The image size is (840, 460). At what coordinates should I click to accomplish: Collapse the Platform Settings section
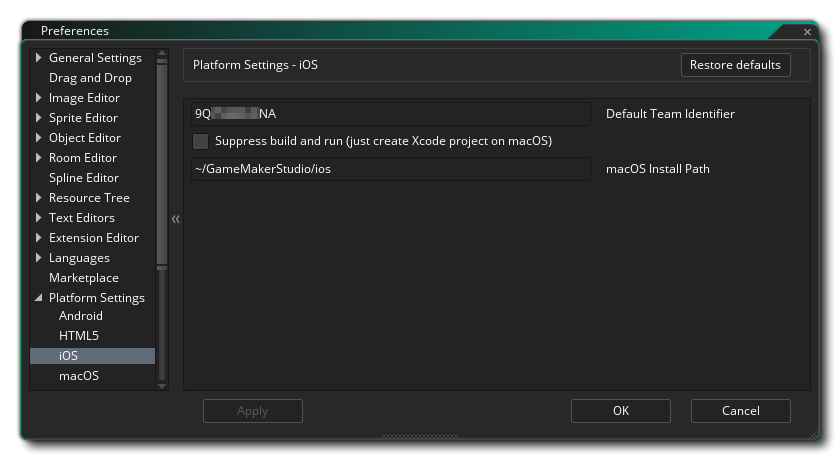[39, 298]
